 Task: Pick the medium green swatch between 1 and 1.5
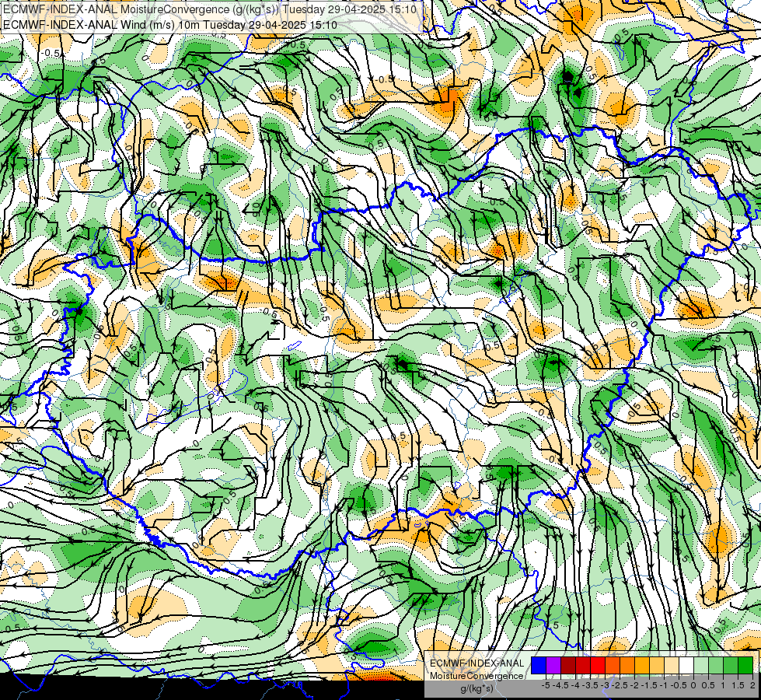click(731, 666)
